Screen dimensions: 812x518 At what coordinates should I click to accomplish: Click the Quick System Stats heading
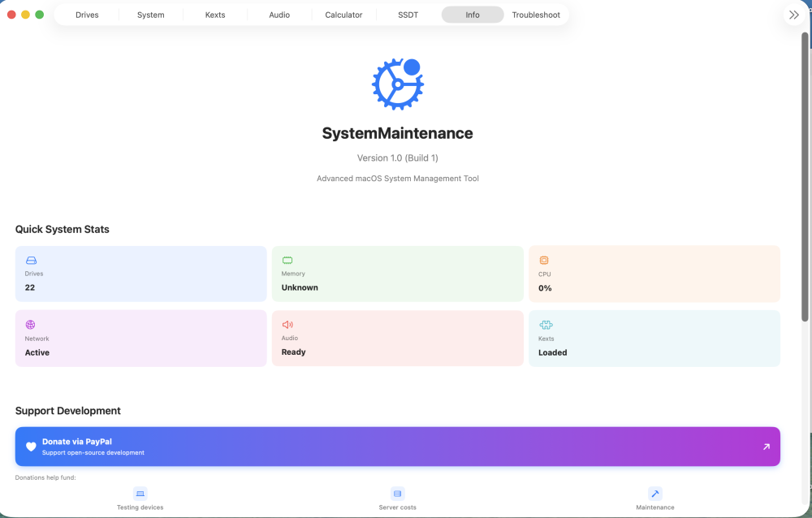pos(63,229)
